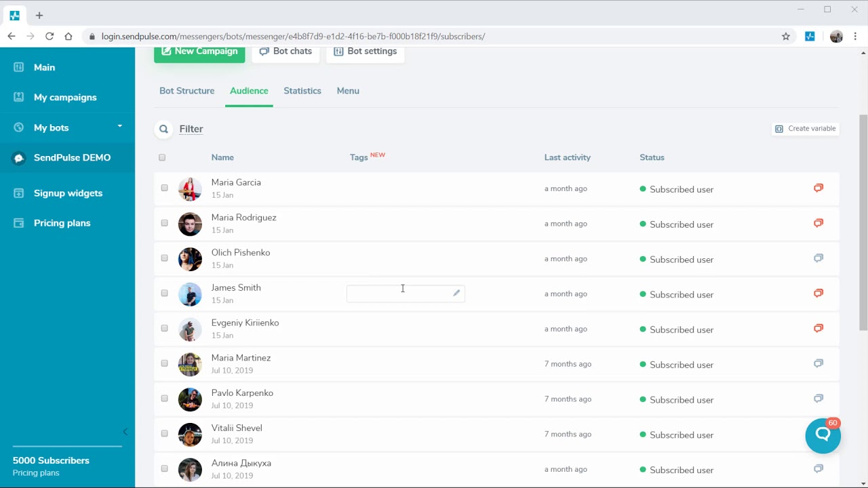
Task: Click Maria Garcia's avatar
Action: (190, 189)
